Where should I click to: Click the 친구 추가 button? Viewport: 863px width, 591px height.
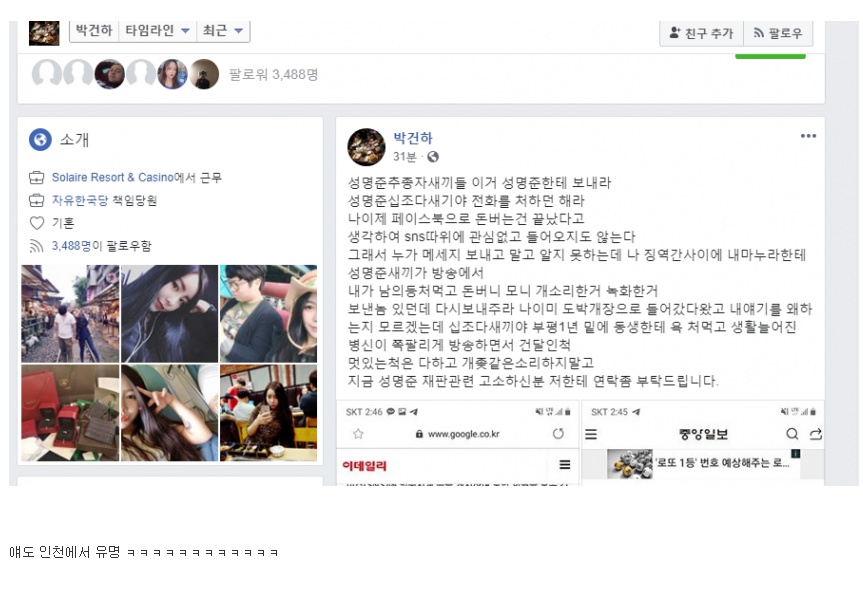coord(702,33)
